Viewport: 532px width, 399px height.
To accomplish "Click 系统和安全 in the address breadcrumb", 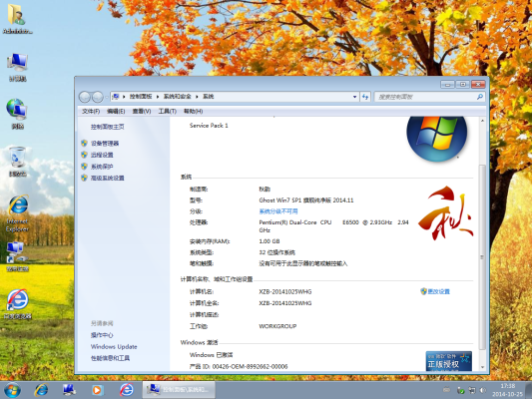I will pos(177,97).
